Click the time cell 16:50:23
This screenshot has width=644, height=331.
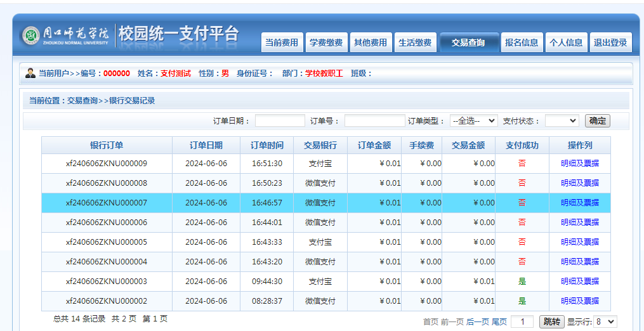pyautogui.click(x=267, y=183)
